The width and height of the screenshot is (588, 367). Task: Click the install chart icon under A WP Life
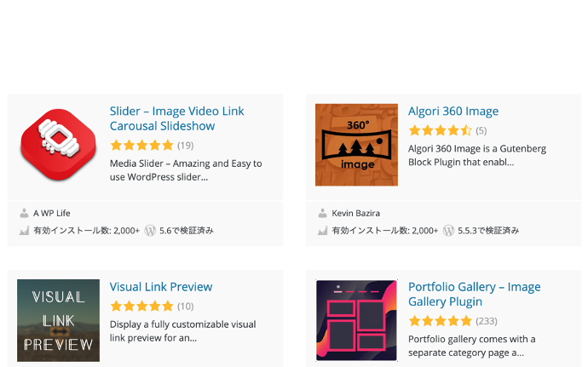coord(25,231)
